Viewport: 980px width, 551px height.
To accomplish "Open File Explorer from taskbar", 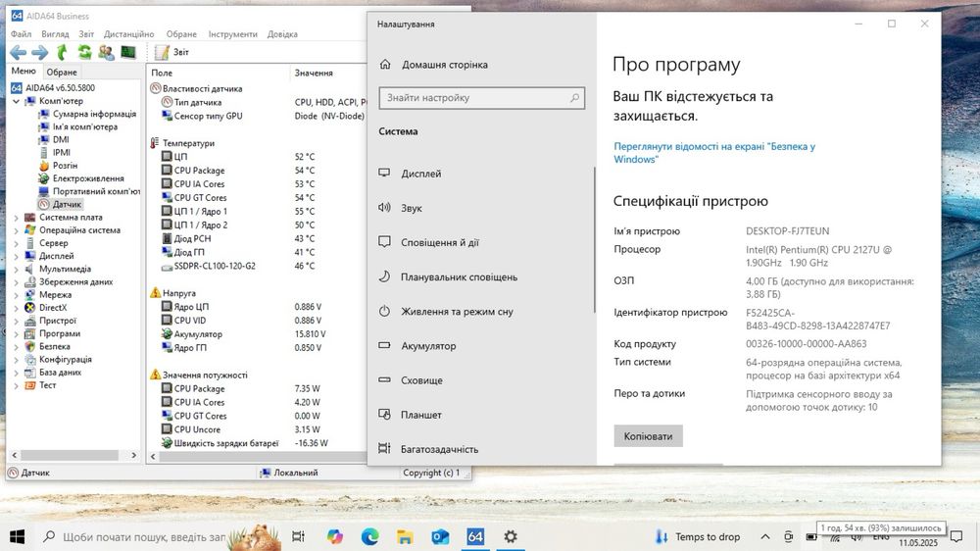I will click(x=405, y=536).
